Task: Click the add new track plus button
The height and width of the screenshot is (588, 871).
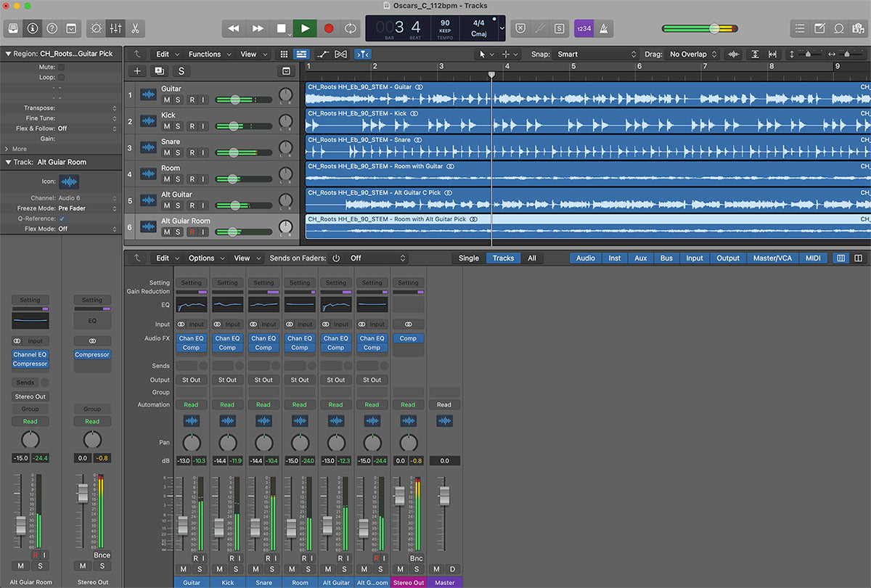Action: (137, 70)
